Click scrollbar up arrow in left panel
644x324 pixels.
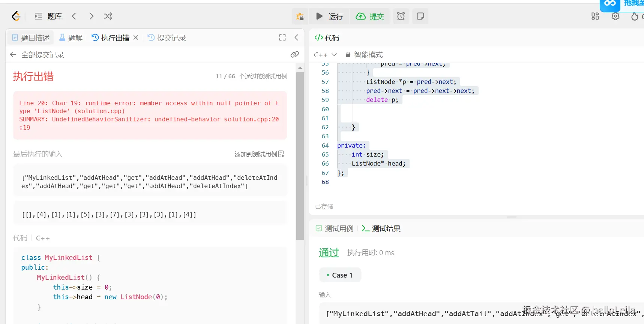(x=300, y=68)
